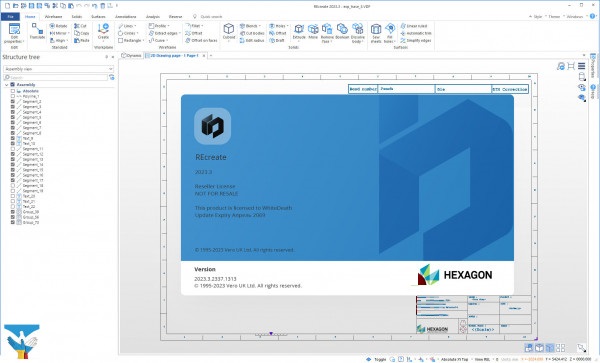Click the Structure tree search field
The width and height of the screenshot is (600, 363).
56,77
